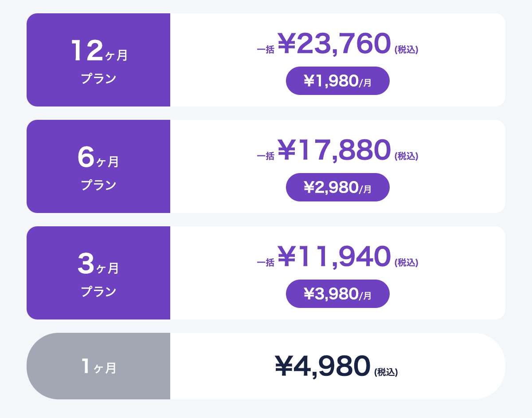Click 一括 text before ¥23,760

click(266, 50)
